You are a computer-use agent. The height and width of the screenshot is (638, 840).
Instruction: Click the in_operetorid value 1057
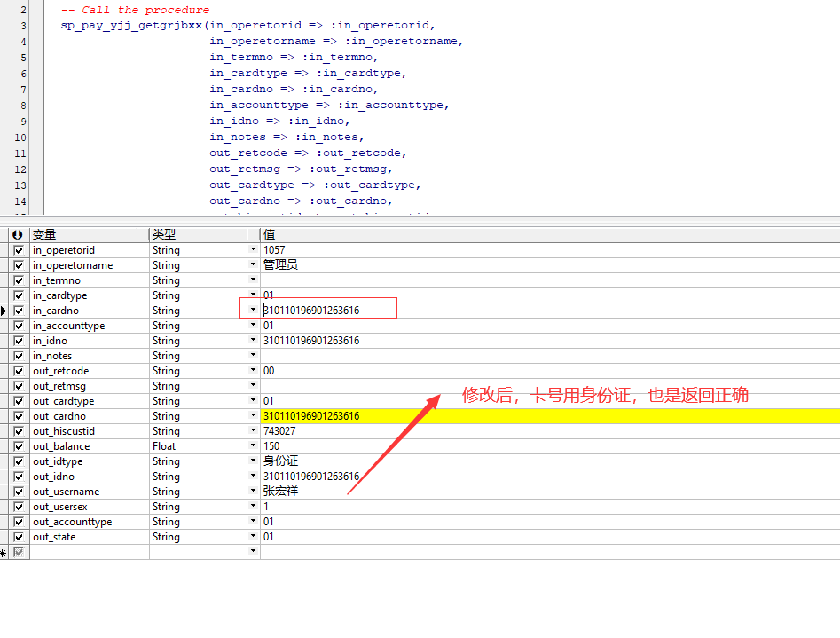point(274,250)
